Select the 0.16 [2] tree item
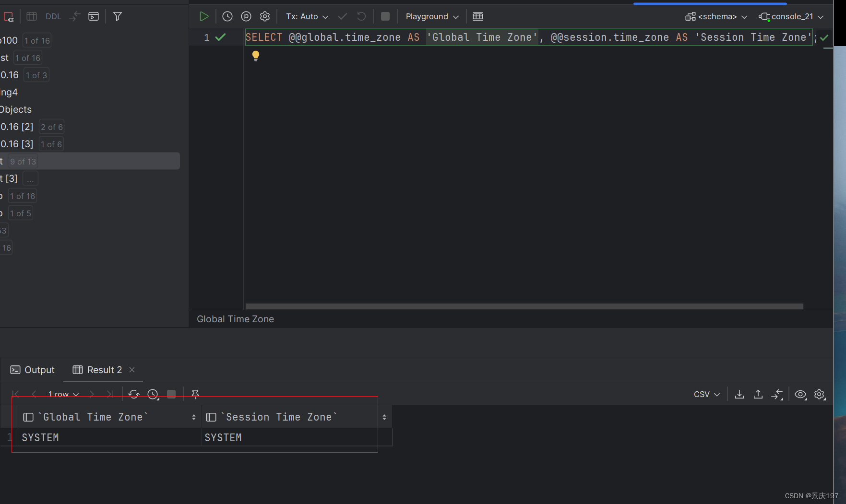 point(17,127)
